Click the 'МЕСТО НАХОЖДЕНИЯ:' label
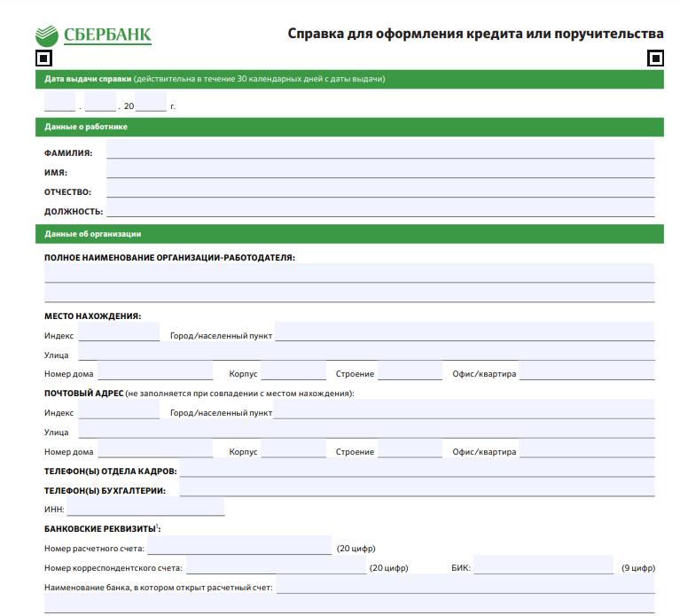 (x=93, y=316)
